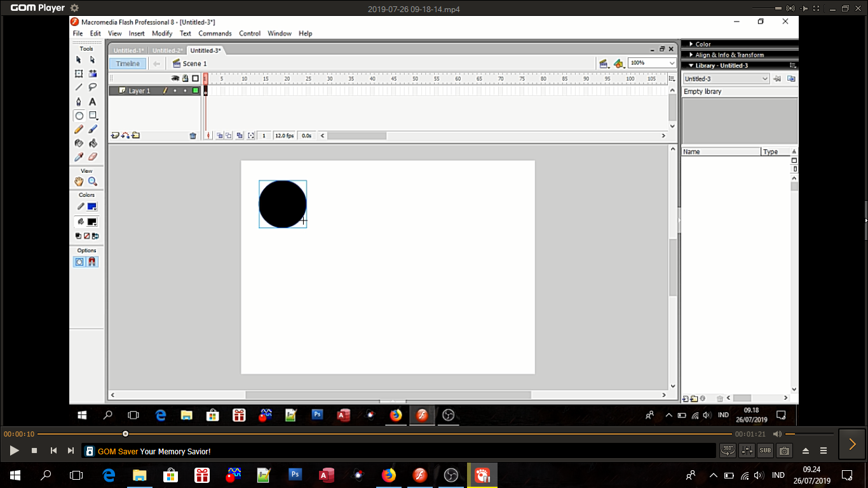Switch to the Untitled-1 document tab
Viewport: 868px width, 488px height.
[x=128, y=51]
